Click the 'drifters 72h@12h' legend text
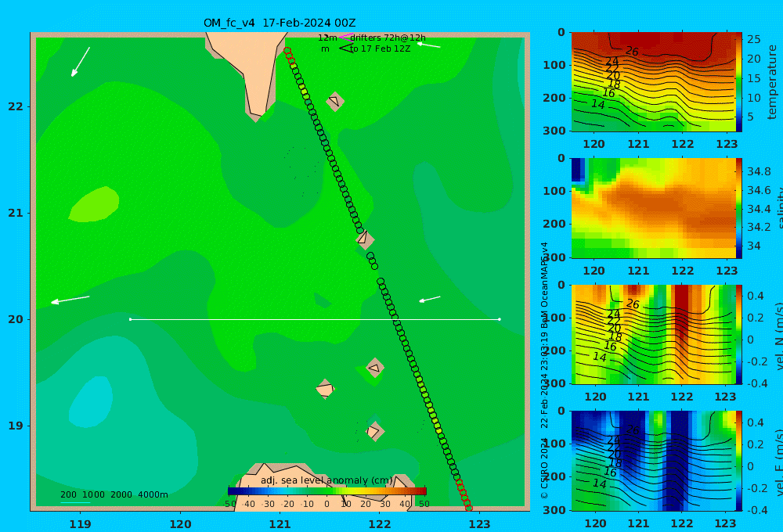This screenshot has height=532, width=783. pyautogui.click(x=388, y=38)
